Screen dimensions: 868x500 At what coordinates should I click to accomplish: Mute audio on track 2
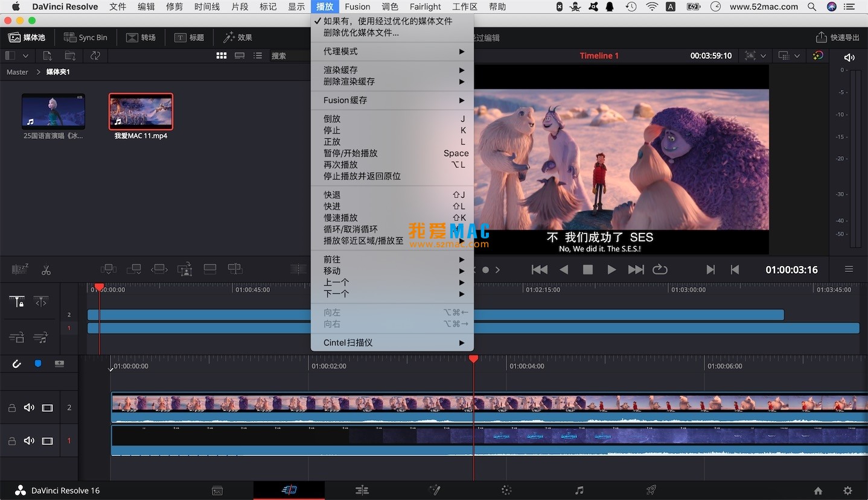tap(29, 408)
